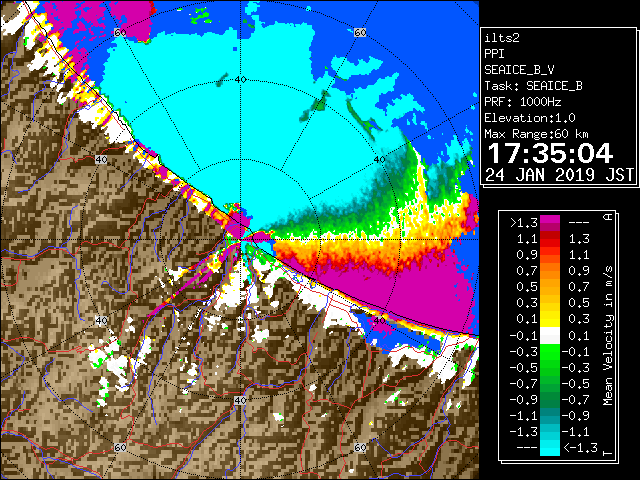
Task: Click the product name SEAICE_B_V
Action: [x=519, y=70]
